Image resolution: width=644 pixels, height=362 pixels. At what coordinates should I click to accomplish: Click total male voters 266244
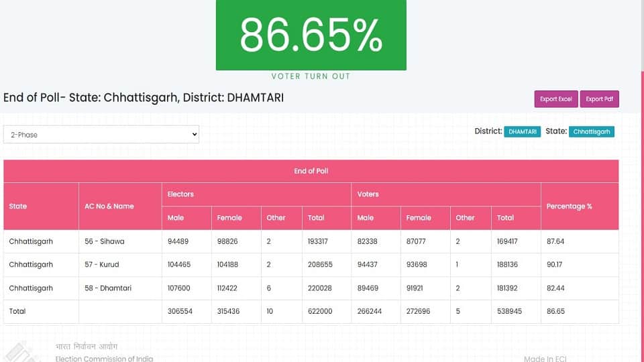[x=369, y=311]
